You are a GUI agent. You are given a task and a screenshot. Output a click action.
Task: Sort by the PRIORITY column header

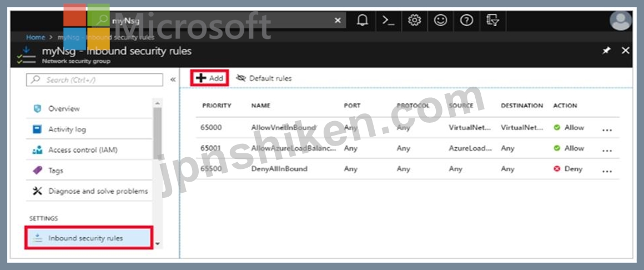pyautogui.click(x=217, y=106)
